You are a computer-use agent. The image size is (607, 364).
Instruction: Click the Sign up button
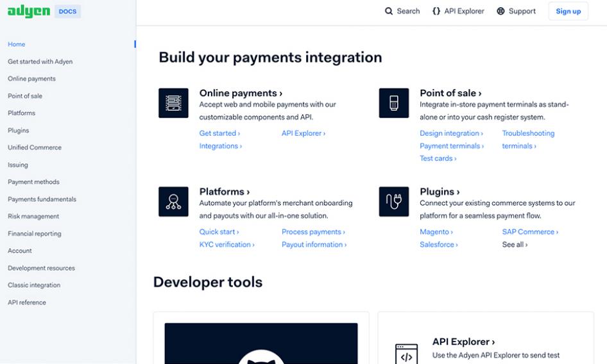pos(569,12)
